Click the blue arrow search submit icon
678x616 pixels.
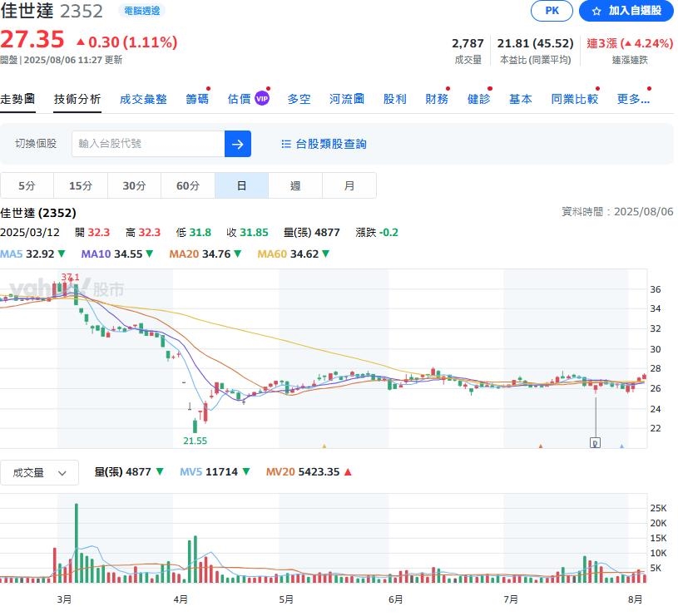pyautogui.click(x=237, y=144)
